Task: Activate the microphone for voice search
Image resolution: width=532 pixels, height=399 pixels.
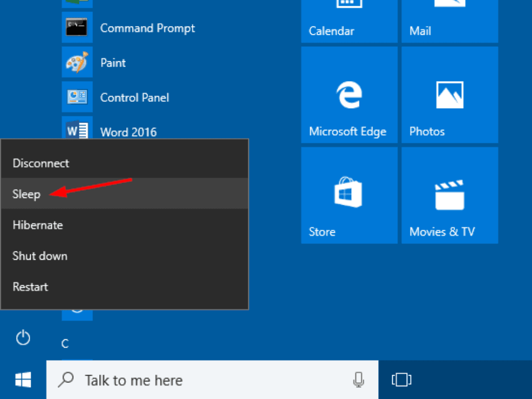Action: pos(357,380)
